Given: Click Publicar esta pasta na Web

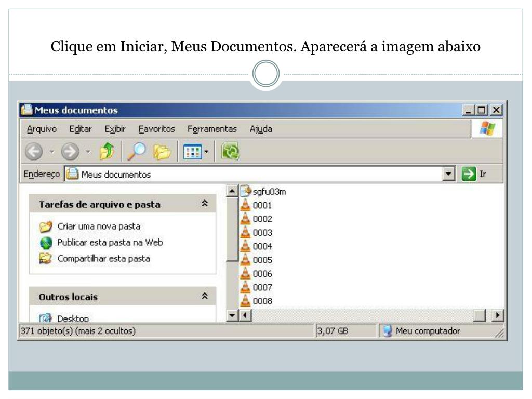Looking at the screenshot, I should click(x=110, y=242).
